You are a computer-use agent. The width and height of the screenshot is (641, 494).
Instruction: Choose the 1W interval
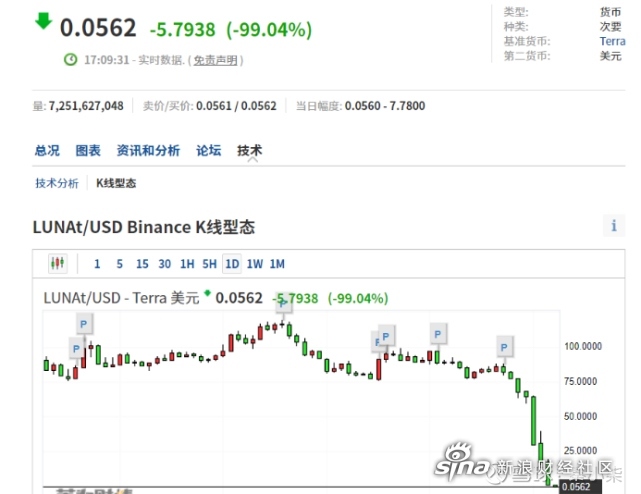(255, 264)
